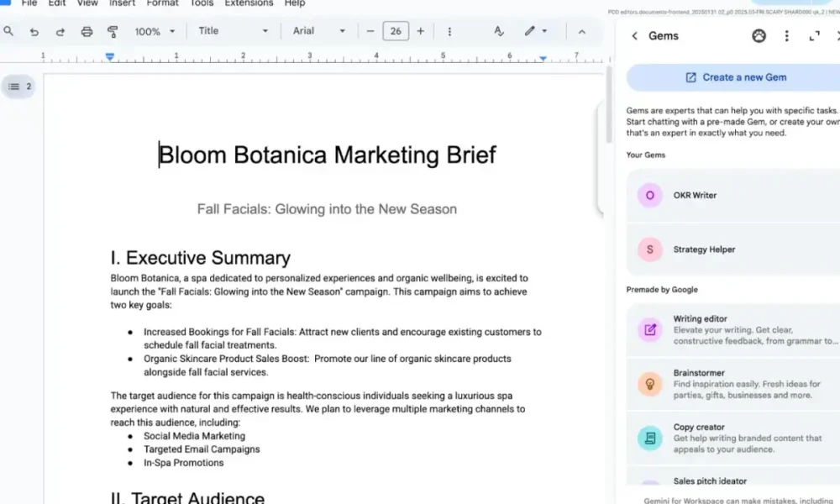The image size is (840, 504).
Task: Click the Undo arrow icon
Action: coord(34,31)
